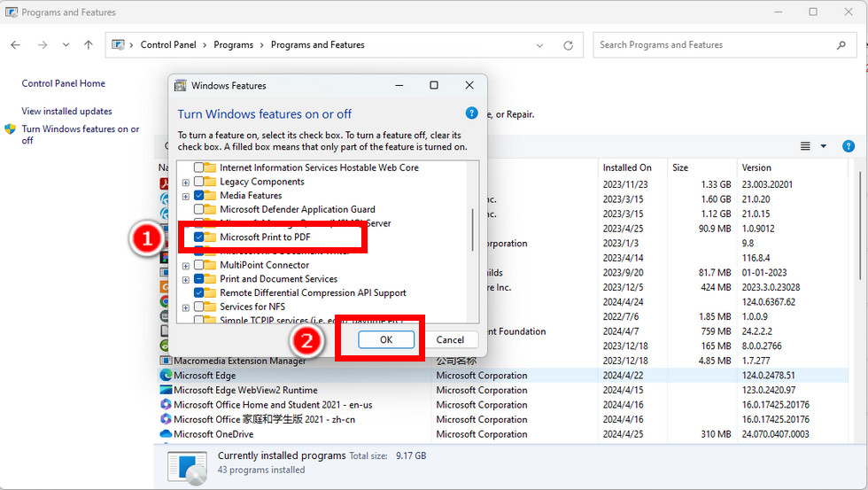Click the Microsoft OneDrive cloud icon

166,434
